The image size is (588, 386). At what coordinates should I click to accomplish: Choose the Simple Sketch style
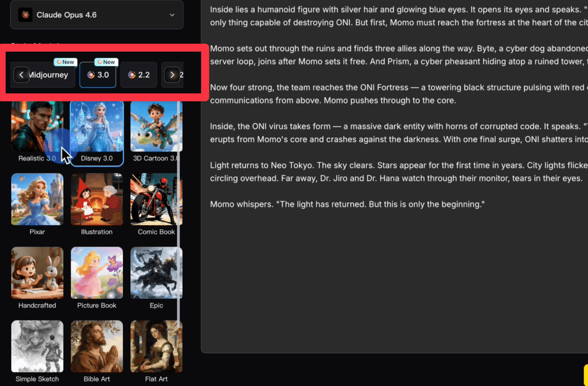click(x=37, y=346)
